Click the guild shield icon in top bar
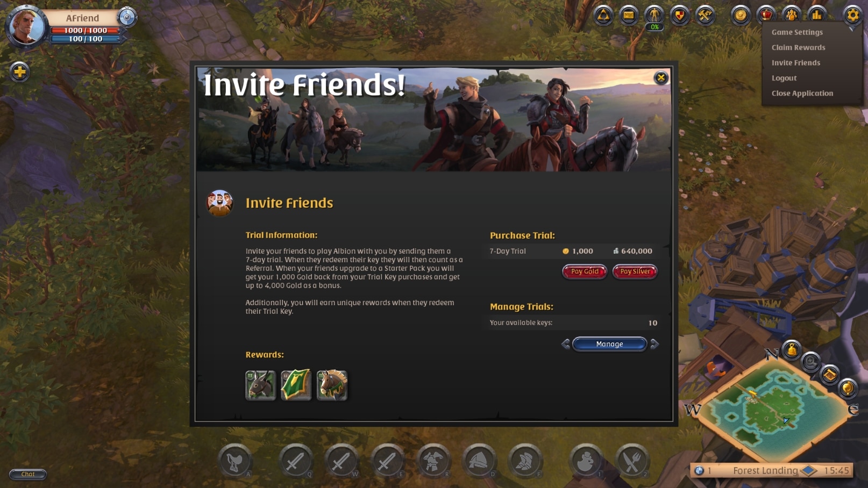 pos(679,16)
